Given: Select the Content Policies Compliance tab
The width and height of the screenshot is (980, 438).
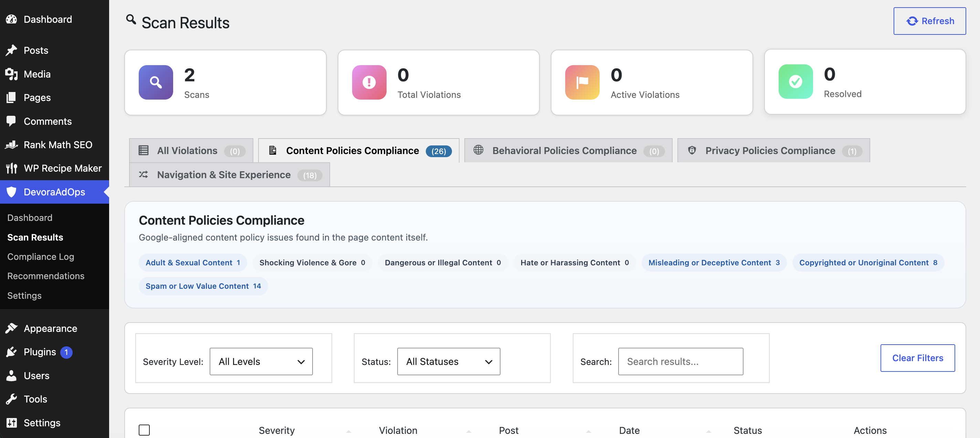Looking at the screenshot, I should click(358, 151).
